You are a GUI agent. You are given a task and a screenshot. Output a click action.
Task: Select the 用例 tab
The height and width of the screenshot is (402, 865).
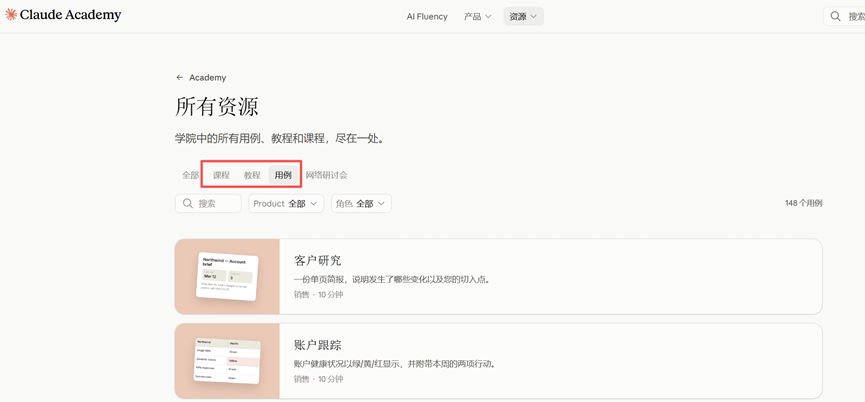pos(283,175)
